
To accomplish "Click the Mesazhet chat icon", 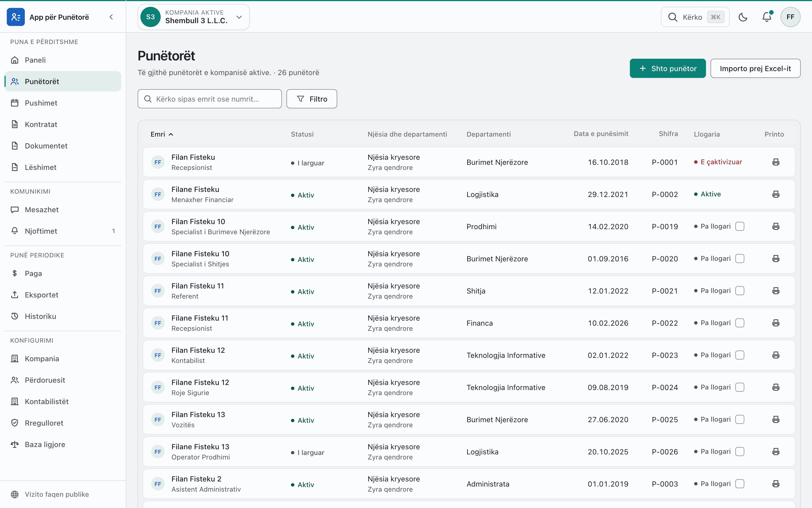I will [15, 210].
